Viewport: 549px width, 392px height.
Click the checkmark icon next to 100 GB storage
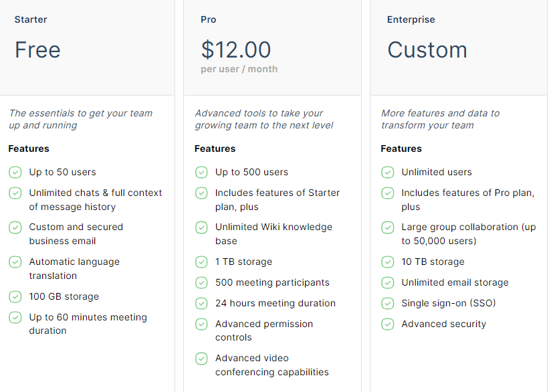click(15, 297)
